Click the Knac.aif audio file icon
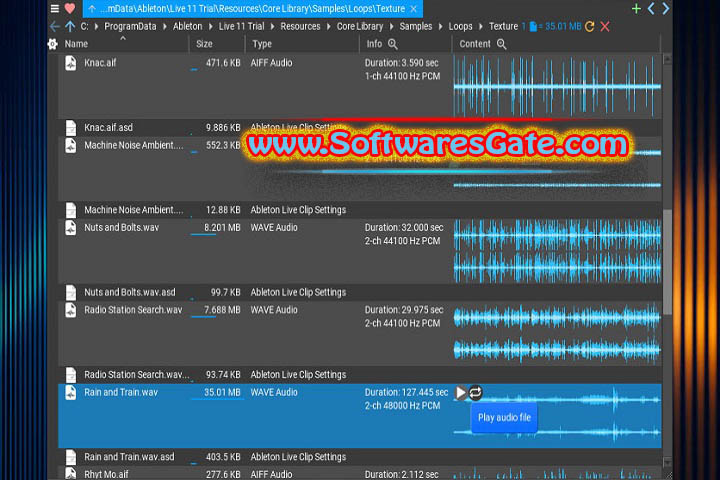This screenshot has width=720, height=480. (71, 63)
